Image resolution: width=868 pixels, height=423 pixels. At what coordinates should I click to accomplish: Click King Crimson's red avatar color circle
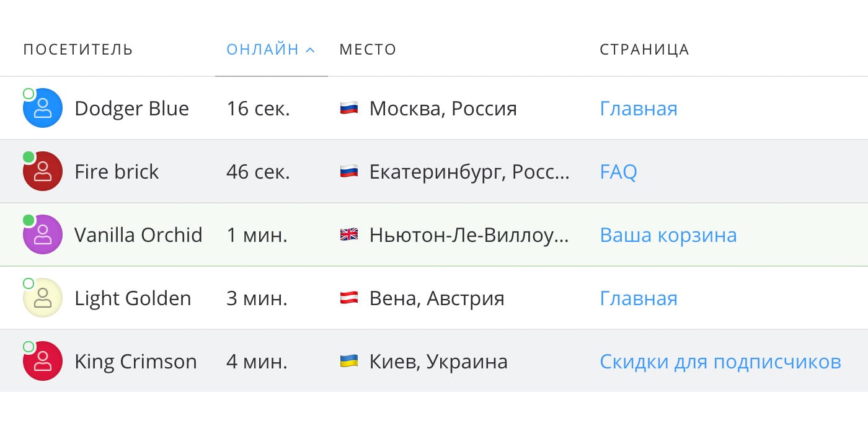tap(42, 361)
